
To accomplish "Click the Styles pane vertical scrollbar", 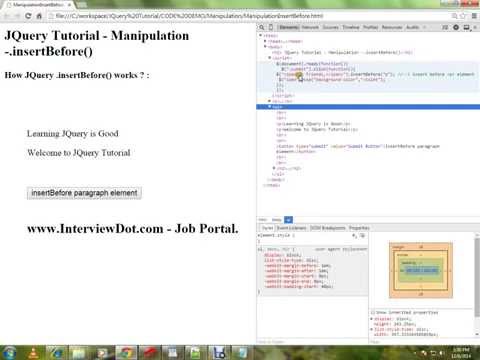I will point(477,277).
